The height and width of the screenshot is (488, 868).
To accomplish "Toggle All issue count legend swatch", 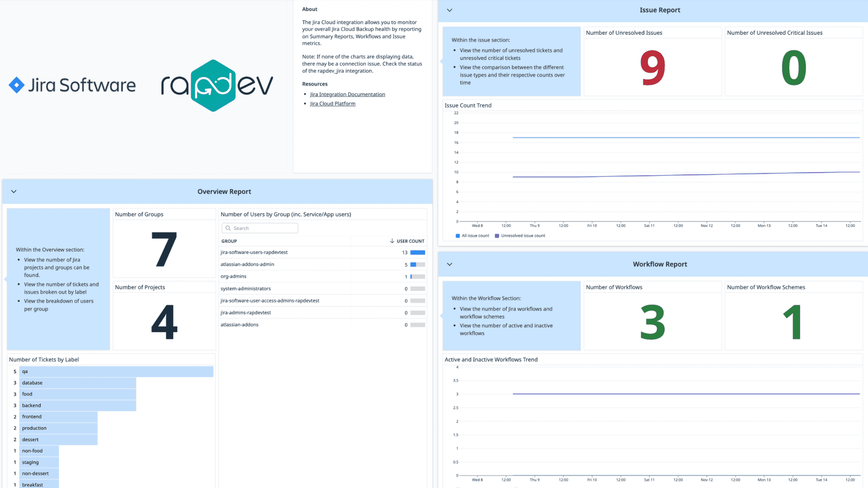I will [458, 236].
